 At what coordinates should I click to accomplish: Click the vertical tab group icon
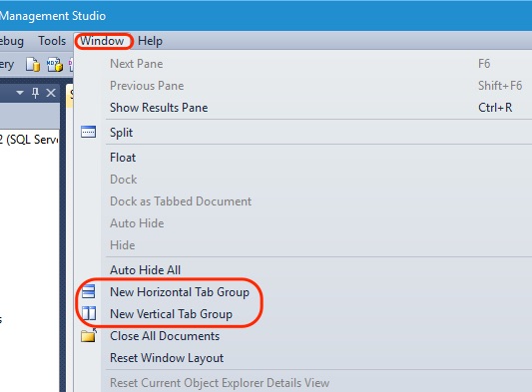89,313
